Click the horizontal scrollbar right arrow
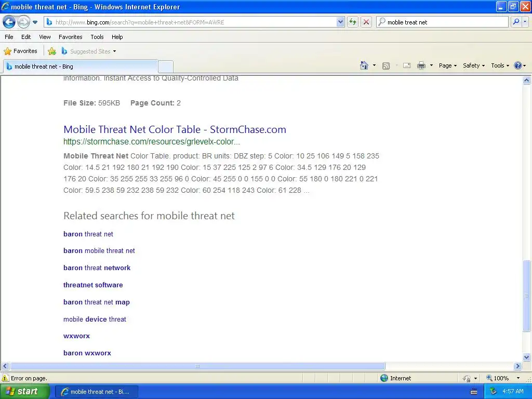532x399 pixels. 518,366
